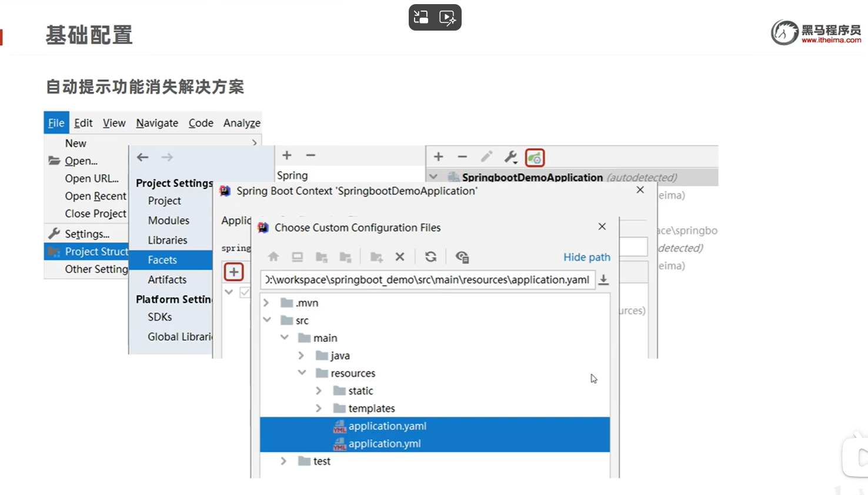Viewport: 868px width, 495px height.
Task: Collapse the resources folder
Action: [x=302, y=373]
